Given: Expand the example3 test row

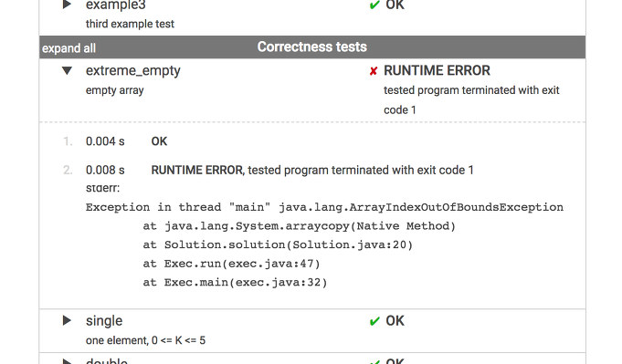Looking at the screenshot, I should 67,5.
